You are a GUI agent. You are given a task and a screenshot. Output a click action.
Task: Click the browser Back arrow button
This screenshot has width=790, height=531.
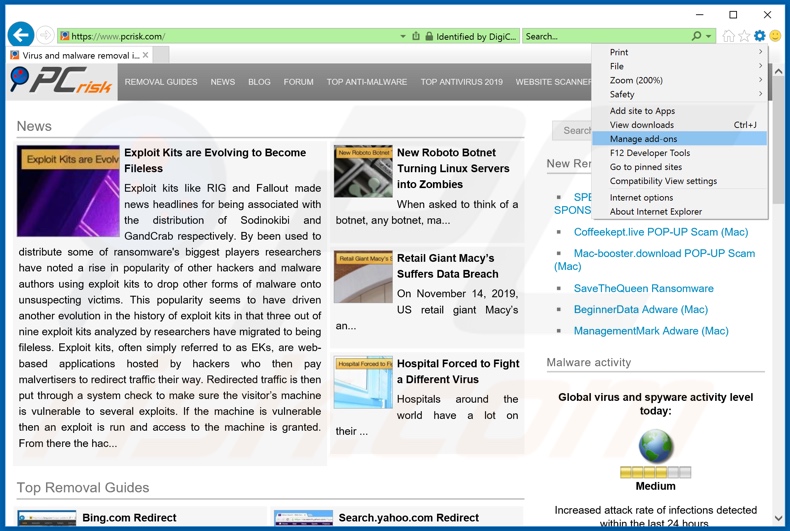(20, 36)
